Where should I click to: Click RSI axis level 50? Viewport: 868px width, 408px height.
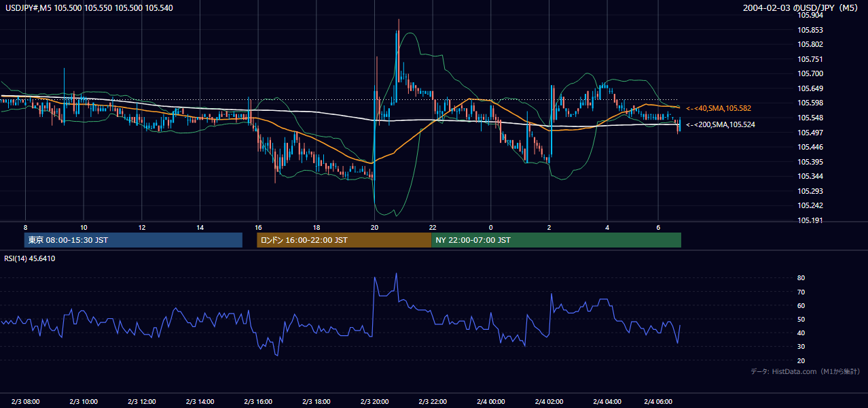click(801, 319)
